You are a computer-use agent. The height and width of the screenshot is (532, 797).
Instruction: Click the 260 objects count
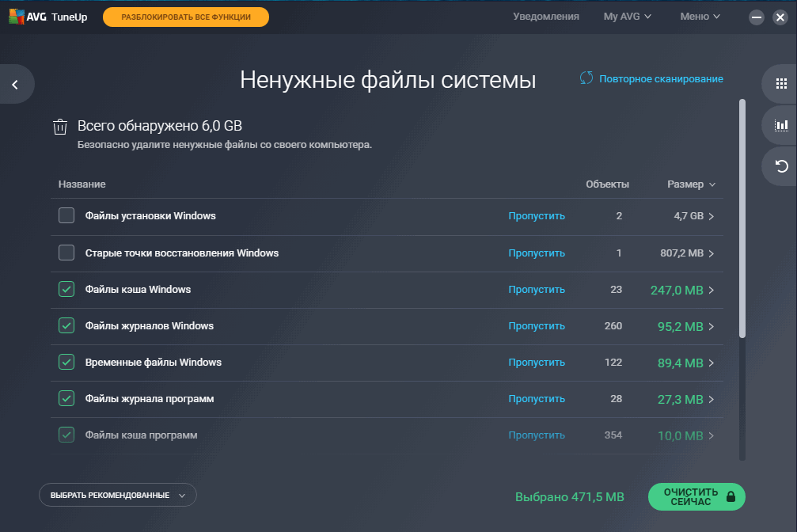613,326
